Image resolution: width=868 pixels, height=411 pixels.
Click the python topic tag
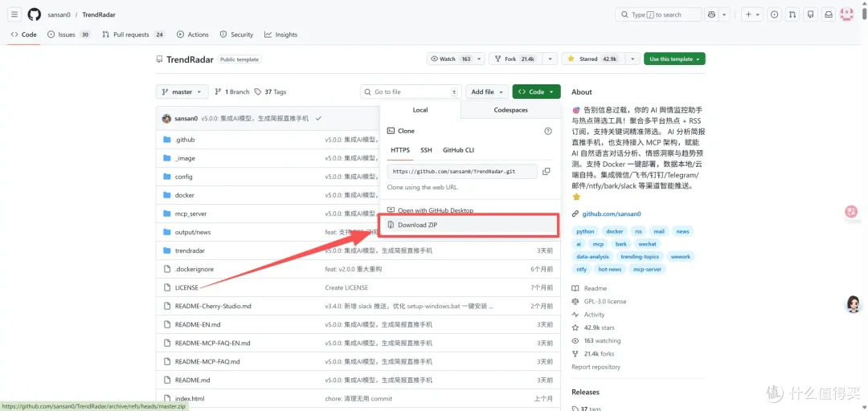585,231
